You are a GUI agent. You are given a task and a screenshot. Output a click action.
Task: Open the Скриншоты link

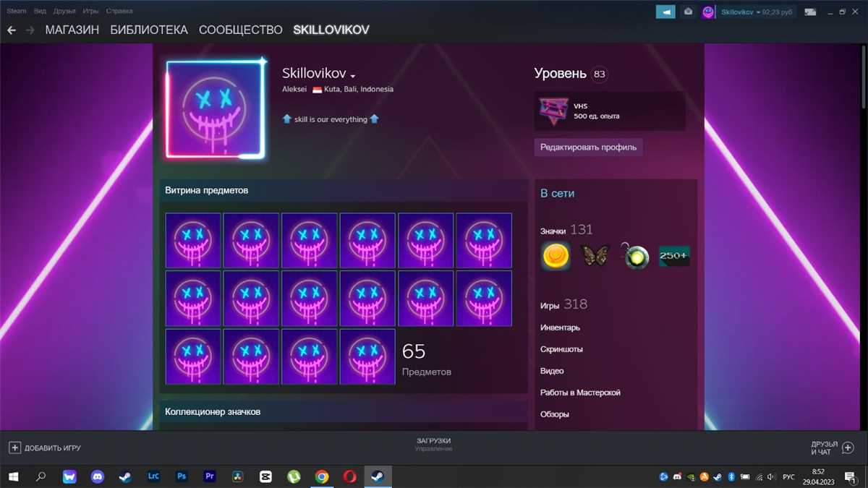point(561,349)
